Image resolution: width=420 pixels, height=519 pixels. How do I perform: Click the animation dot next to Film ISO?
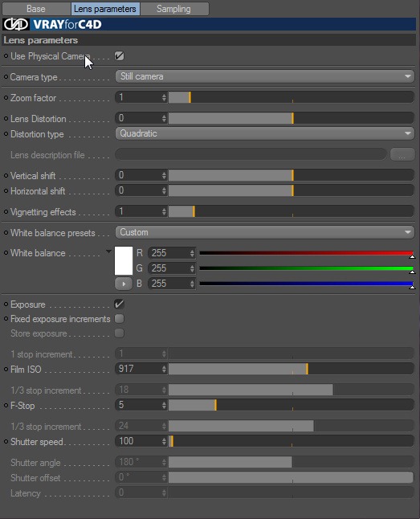tap(6, 369)
